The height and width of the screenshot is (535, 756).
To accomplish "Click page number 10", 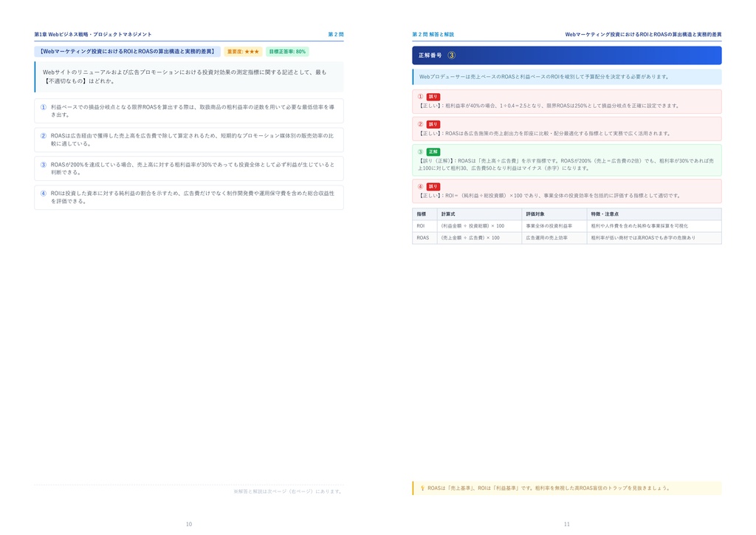I will tap(189, 524).
